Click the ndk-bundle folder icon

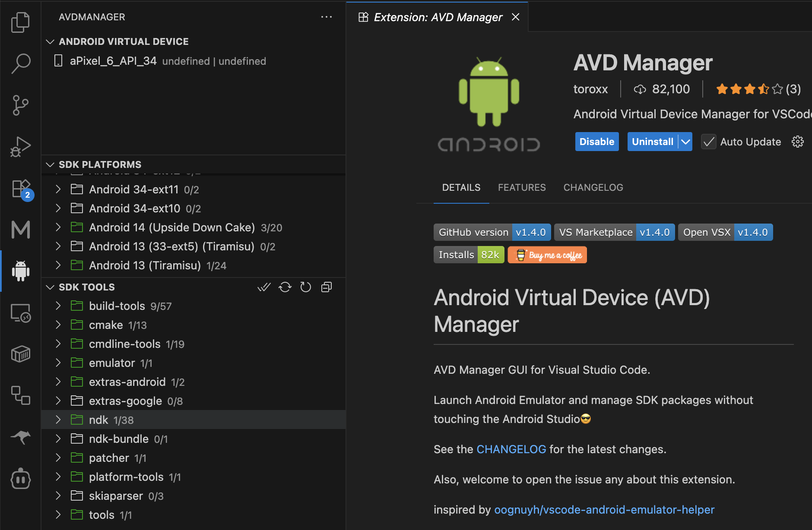77,439
